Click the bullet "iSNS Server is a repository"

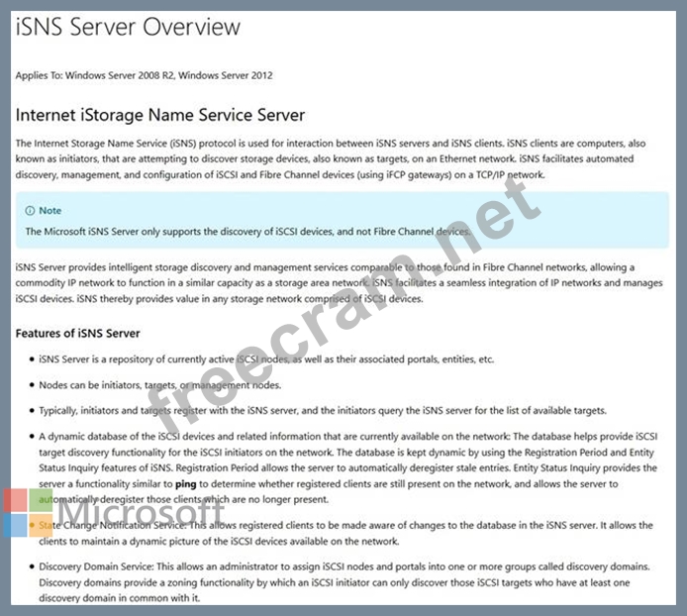pos(266,359)
